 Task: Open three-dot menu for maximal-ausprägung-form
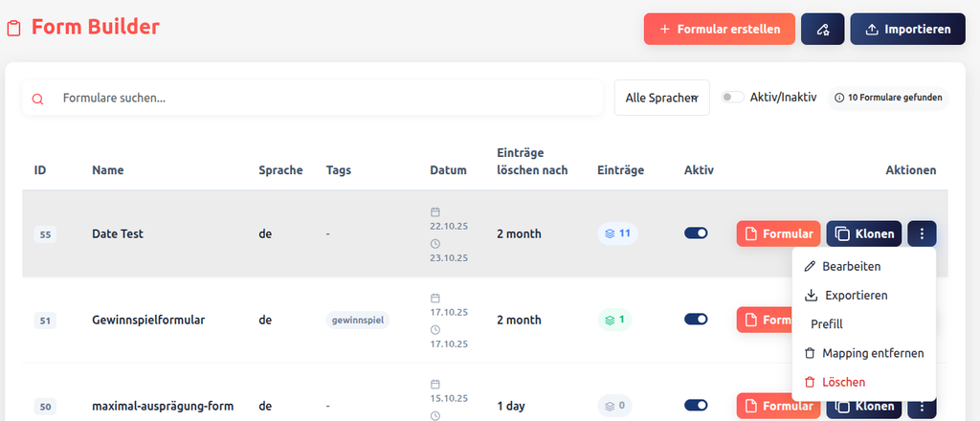(x=922, y=406)
